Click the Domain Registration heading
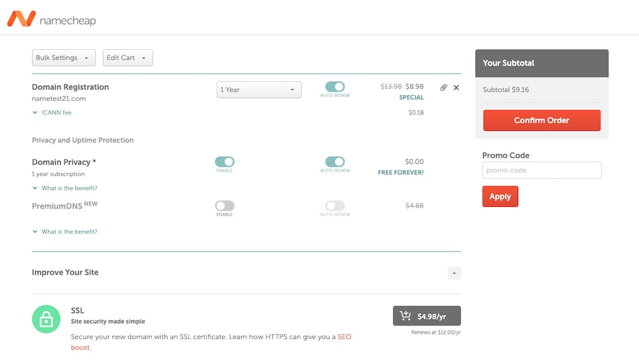Viewport: 639px width, 364px height. pos(70,87)
